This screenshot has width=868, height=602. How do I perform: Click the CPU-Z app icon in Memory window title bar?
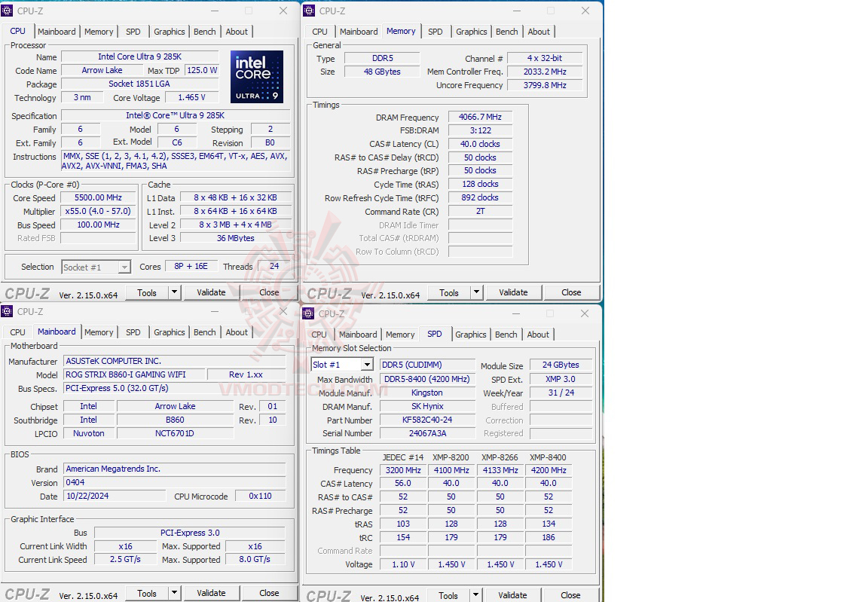point(309,11)
